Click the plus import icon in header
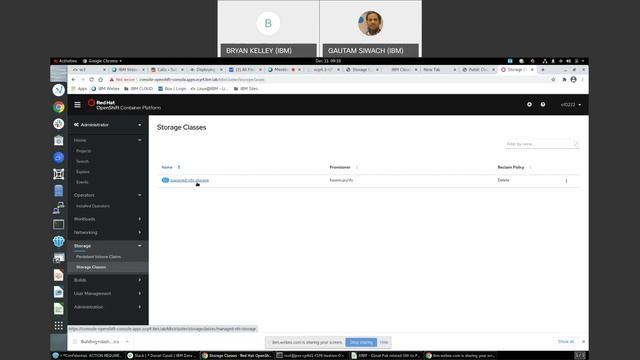 point(529,104)
